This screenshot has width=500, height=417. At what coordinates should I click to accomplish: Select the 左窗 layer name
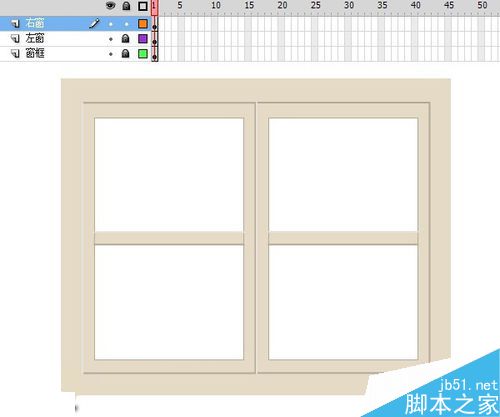(35, 38)
